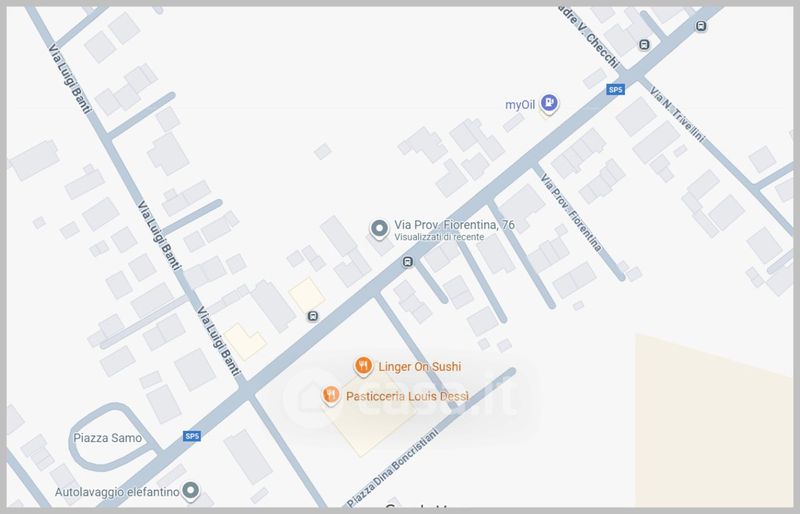Image resolution: width=800 pixels, height=514 pixels.
Task: Click the Autolavaggio elefantino text label
Action: (117, 492)
